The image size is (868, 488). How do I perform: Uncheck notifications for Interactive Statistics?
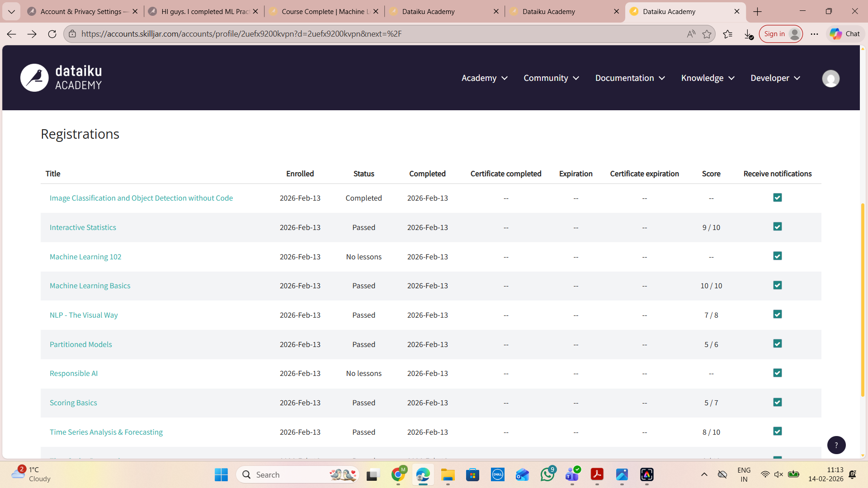[x=777, y=227]
